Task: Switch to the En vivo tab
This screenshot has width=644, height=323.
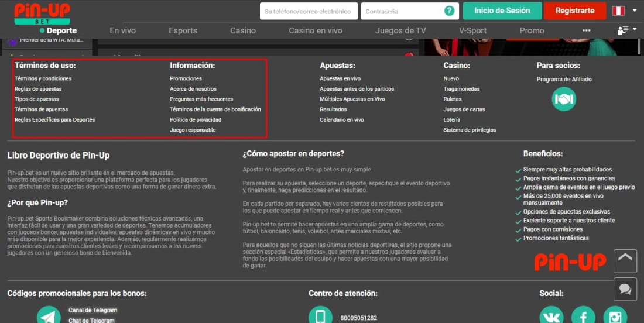Action: [x=123, y=30]
